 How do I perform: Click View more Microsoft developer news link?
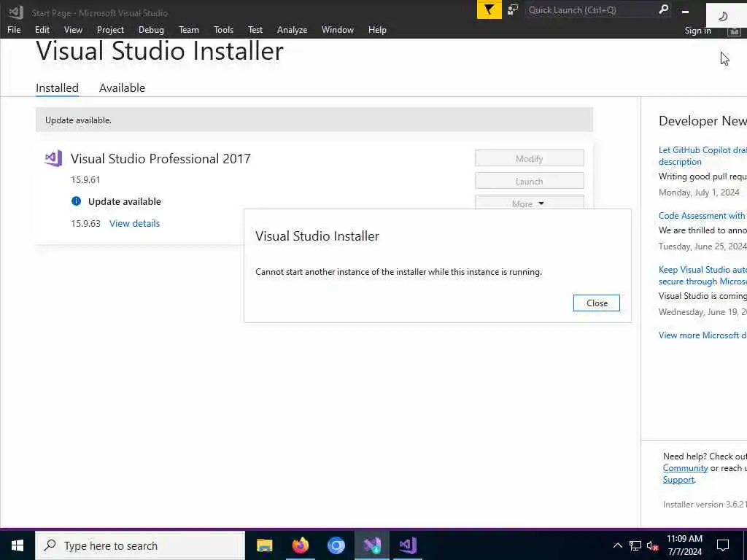tap(703, 335)
